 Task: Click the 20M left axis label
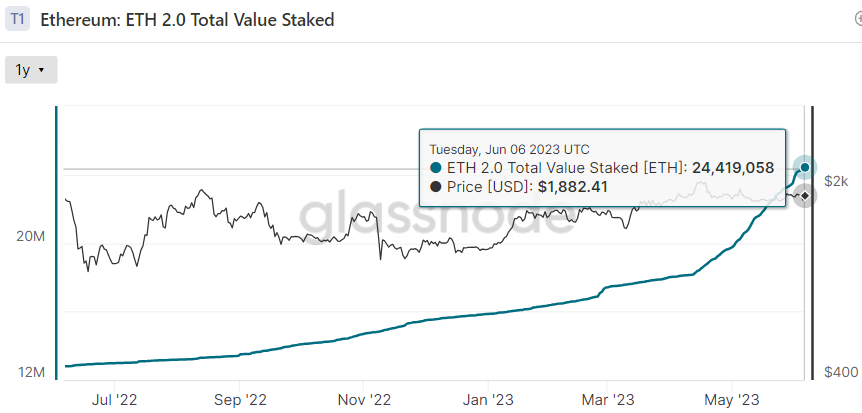pos(33,237)
